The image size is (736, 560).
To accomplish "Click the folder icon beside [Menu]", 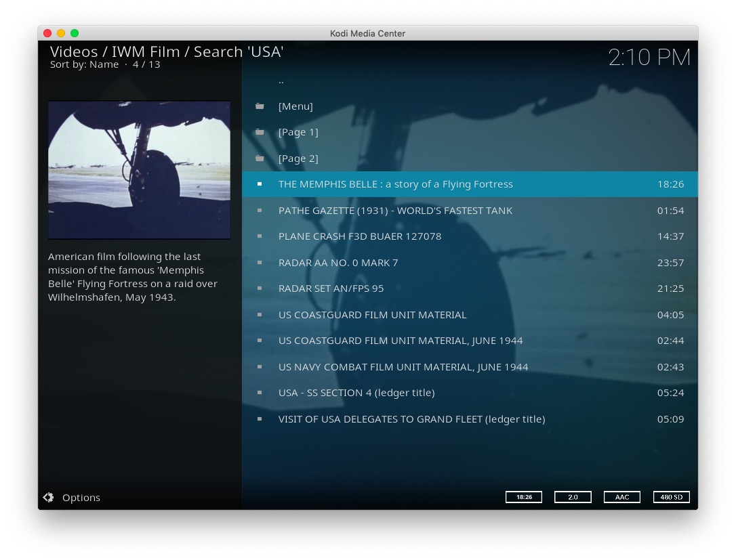I will (x=260, y=106).
